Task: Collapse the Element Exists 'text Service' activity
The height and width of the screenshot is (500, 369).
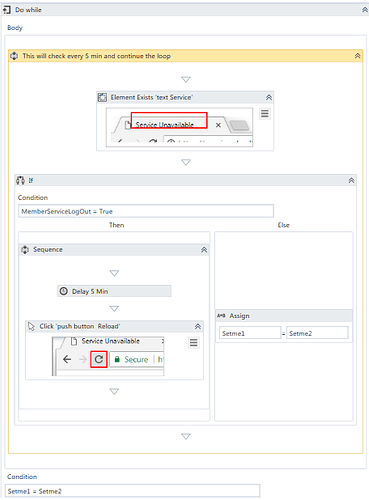Action: click(269, 97)
